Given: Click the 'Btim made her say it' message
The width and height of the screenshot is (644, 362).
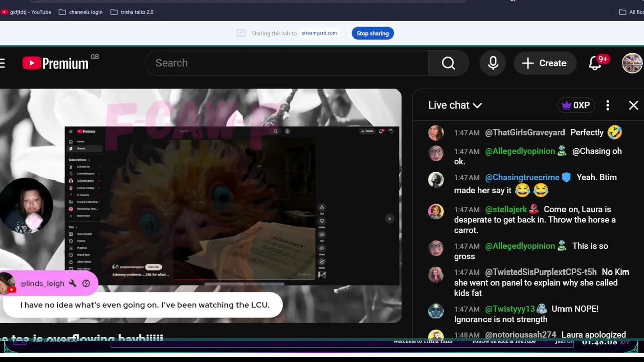Looking at the screenshot, I should click(535, 184).
